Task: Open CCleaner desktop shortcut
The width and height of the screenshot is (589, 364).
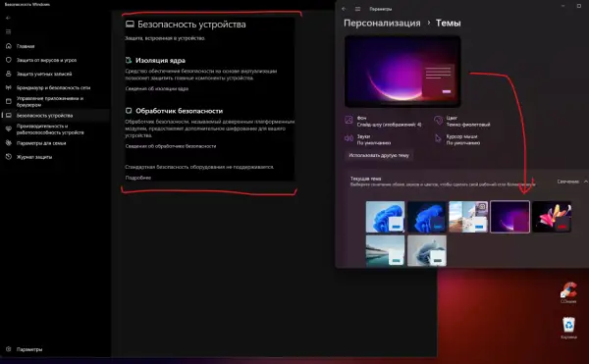Action: (x=568, y=292)
